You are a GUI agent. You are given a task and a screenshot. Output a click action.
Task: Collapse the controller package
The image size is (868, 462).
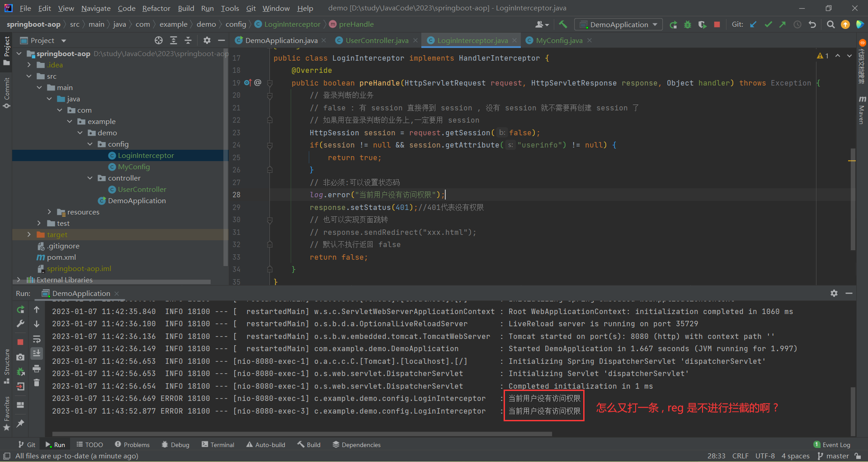coord(90,178)
